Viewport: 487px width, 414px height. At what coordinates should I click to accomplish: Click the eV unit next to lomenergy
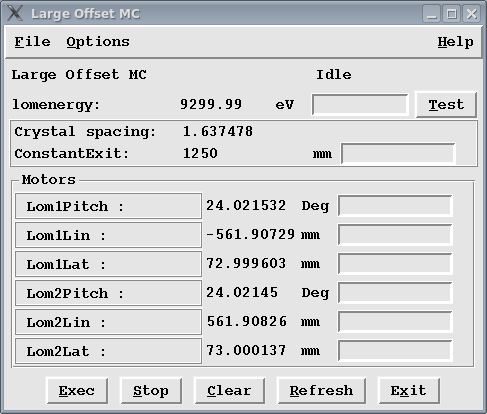click(285, 105)
